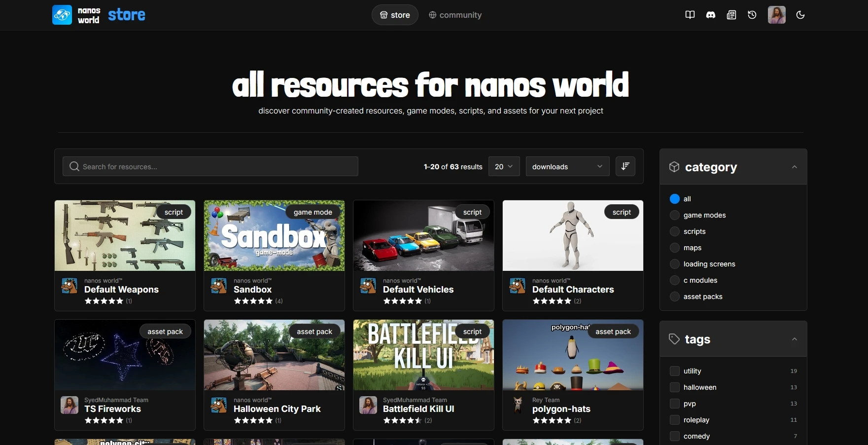Select the 'asset packs' category radio

pyautogui.click(x=675, y=297)
